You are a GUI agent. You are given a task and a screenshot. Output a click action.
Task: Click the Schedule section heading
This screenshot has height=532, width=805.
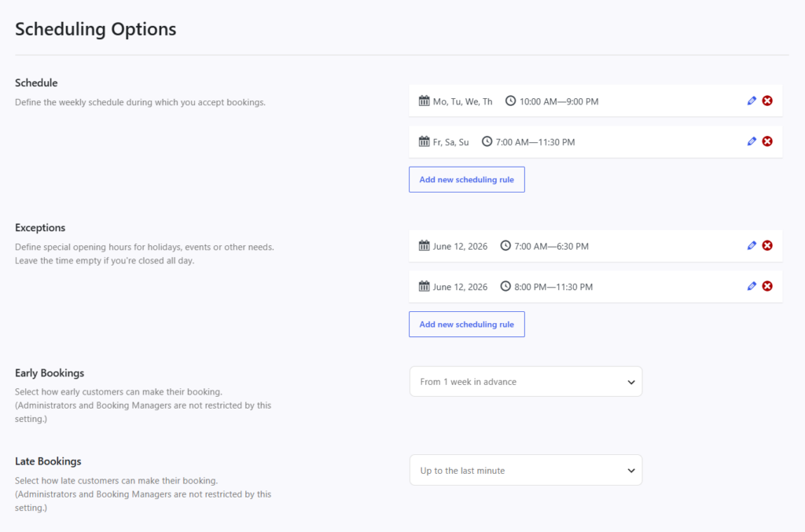click(36, 83)
